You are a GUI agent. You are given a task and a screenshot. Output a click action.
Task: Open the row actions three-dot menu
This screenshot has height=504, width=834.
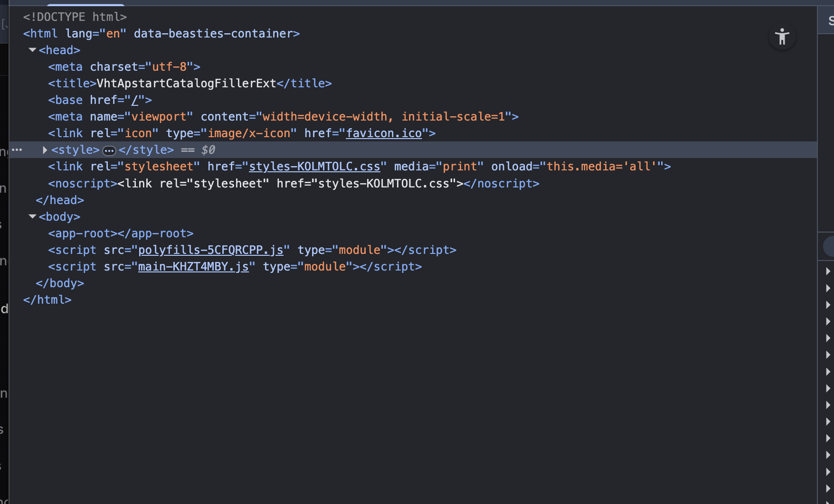pos(17,149)
